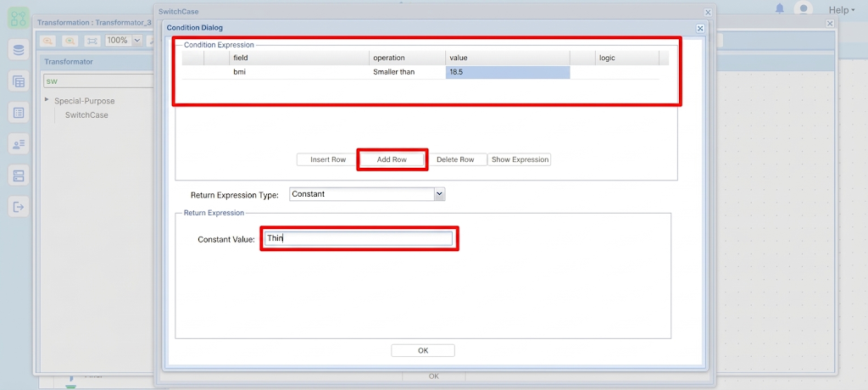Viewport: 868px width, 390px height.
Task: Click the zoom in icon in the Transformation toolbar
Action: pyautogui.click(x=70, y=41)
